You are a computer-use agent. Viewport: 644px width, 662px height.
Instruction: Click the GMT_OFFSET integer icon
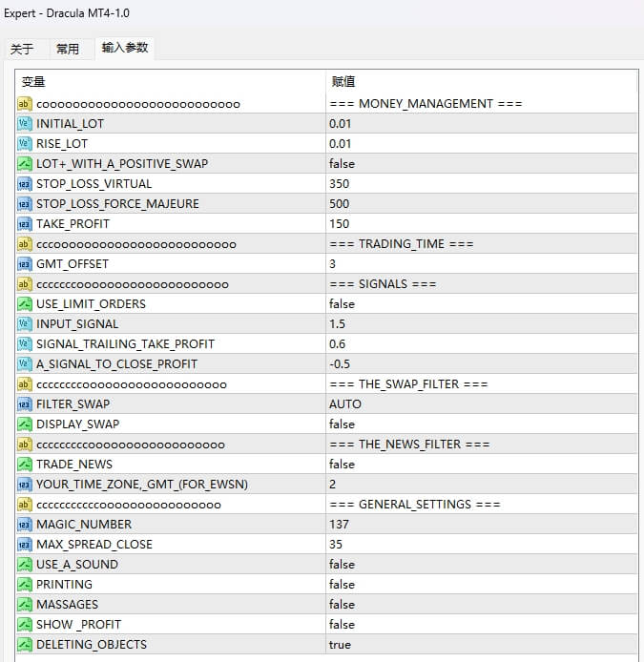point(25,264)
